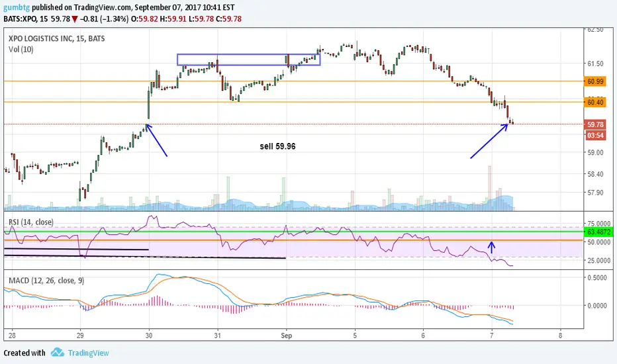The height and width of the screenshot is (364, 617).
Task: Click the 8 date on time axis
Action: click(x=560, y=336)
